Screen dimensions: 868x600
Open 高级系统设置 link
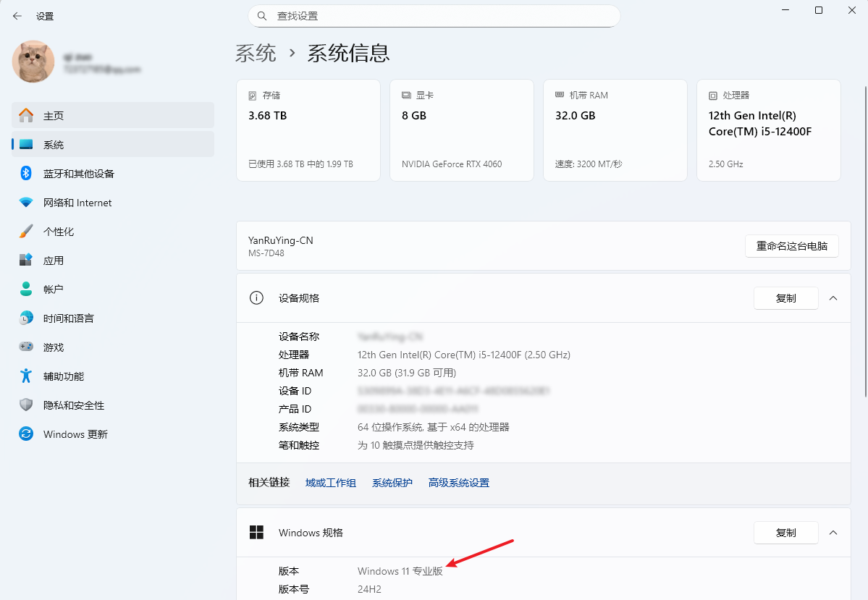point(458,483)
